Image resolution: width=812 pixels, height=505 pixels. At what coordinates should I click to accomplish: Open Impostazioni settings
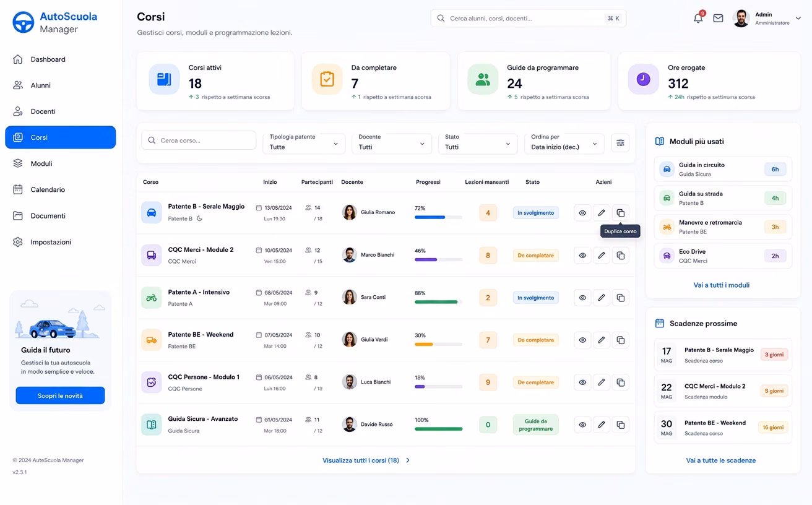click(61, 242)
